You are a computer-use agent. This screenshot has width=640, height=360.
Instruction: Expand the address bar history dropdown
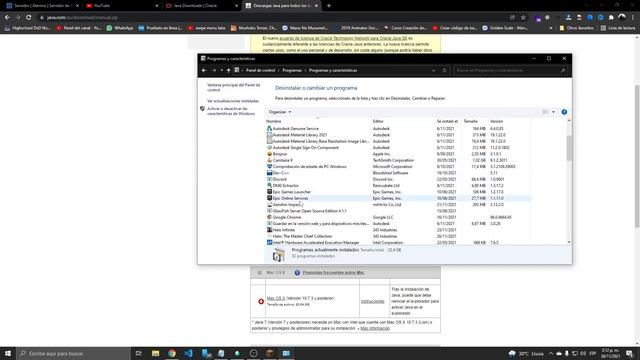click(433, 71)
